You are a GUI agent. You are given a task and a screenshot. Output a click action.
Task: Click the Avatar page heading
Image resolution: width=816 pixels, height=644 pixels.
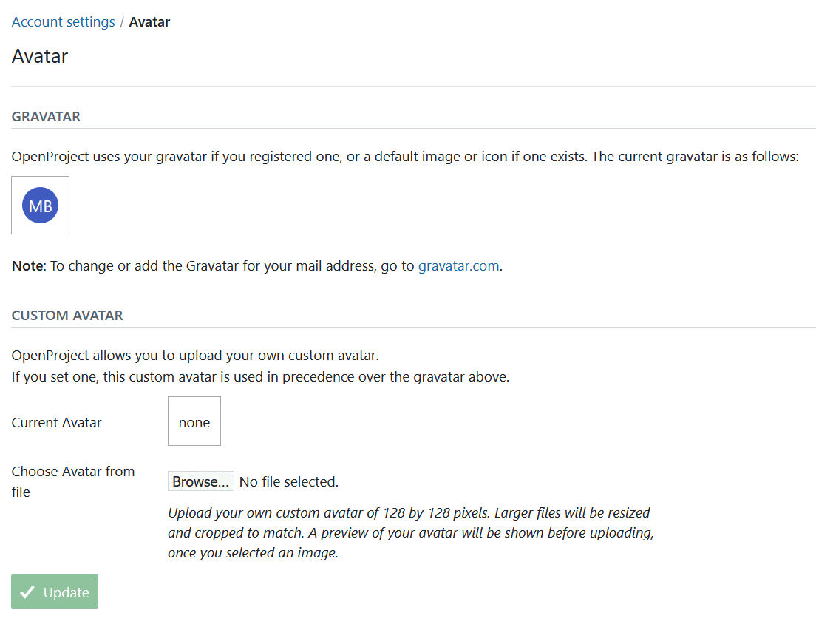point(39,56)
